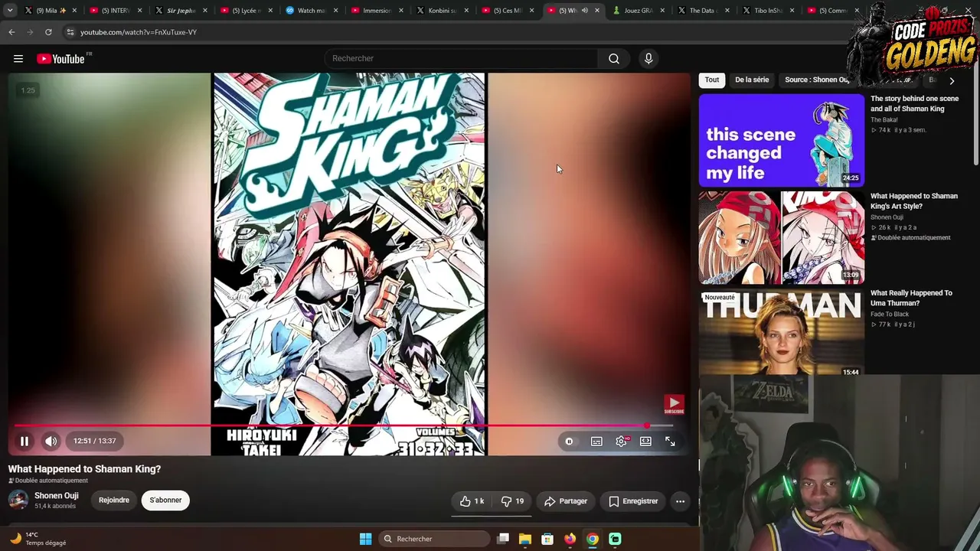980x551 pixels.
Task: Enter full screen mode
Action: point(670,442)
